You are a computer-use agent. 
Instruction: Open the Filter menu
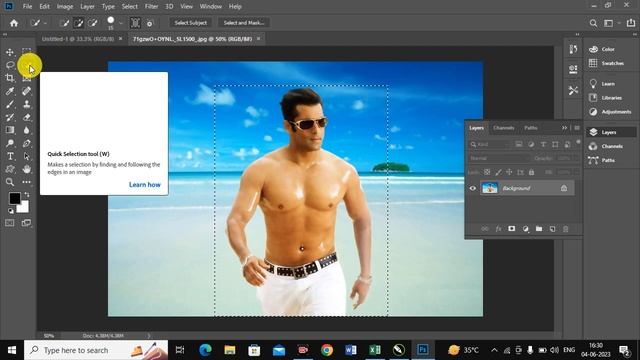tap(151, 7)
